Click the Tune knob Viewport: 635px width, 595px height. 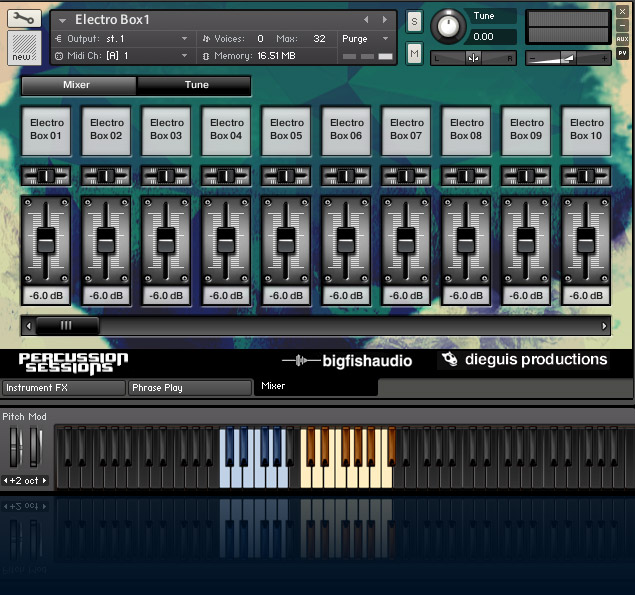point(447,26)
